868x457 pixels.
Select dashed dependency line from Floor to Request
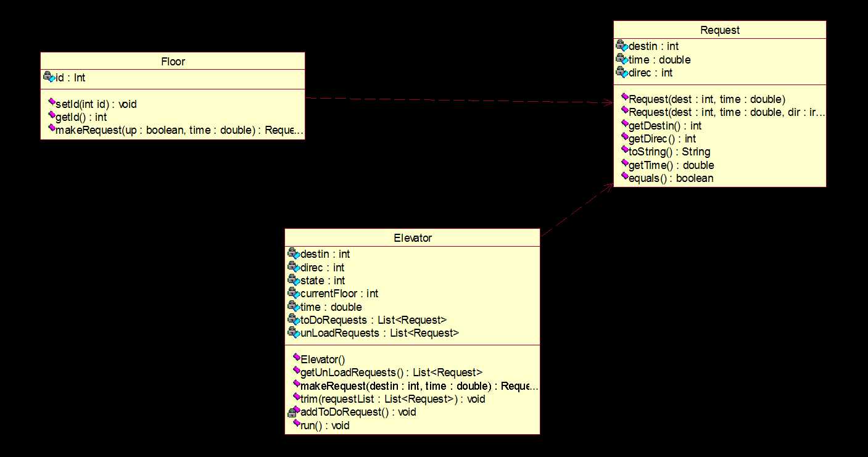click(459, 101)
